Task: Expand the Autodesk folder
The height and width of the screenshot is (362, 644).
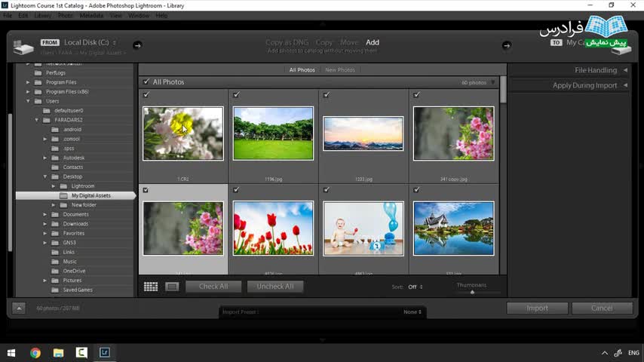Action: click(44, 158)
